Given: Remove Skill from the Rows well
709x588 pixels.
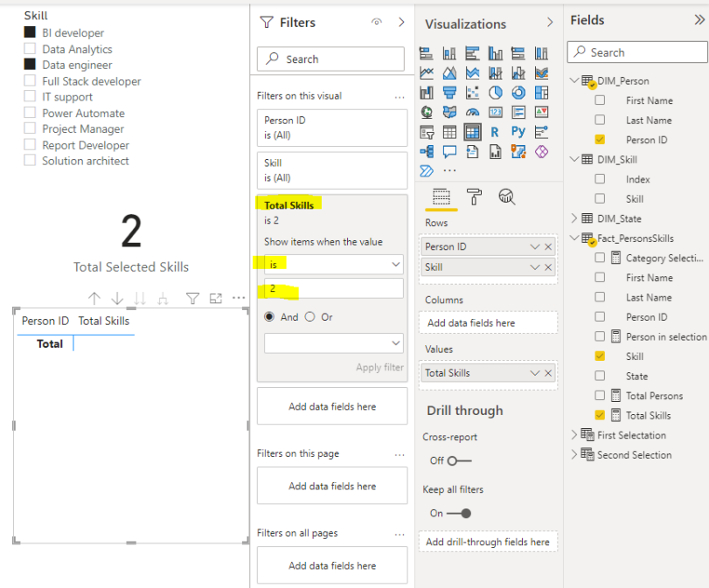Looking at the screenshot, I should click(x=548, y=267).
